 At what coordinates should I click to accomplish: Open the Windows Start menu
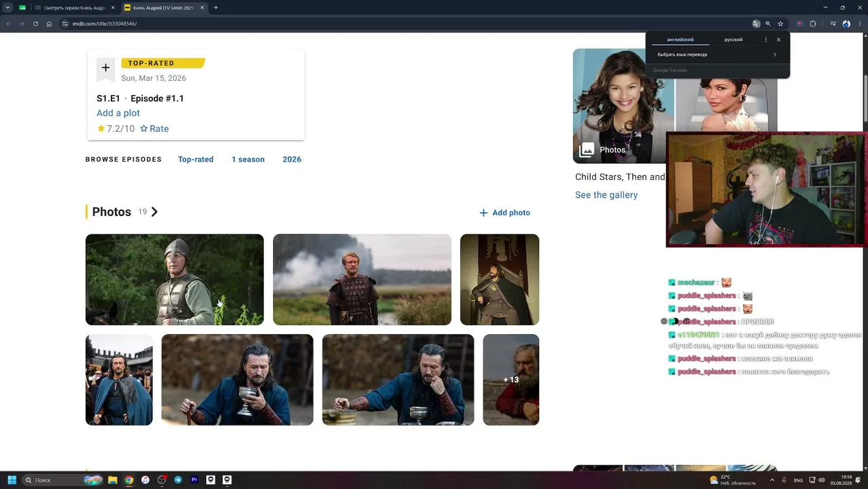[12, 479]
